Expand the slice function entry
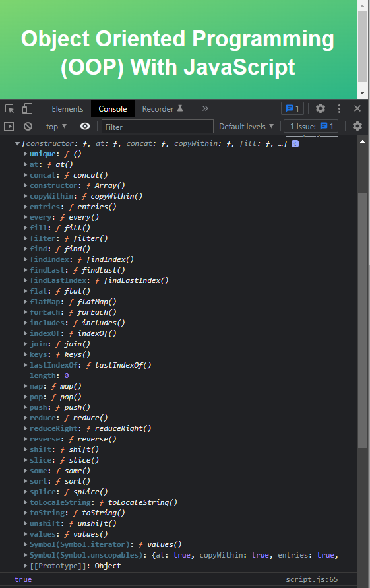Screen dimensions: 370x588 25,460
